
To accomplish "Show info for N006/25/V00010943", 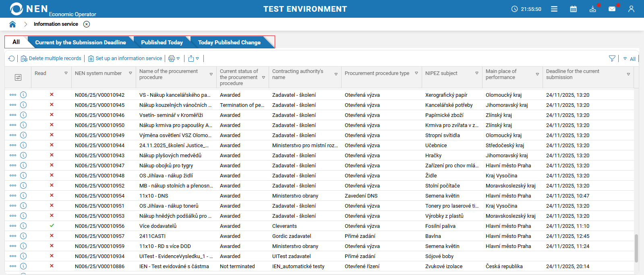I will point(23,155).
